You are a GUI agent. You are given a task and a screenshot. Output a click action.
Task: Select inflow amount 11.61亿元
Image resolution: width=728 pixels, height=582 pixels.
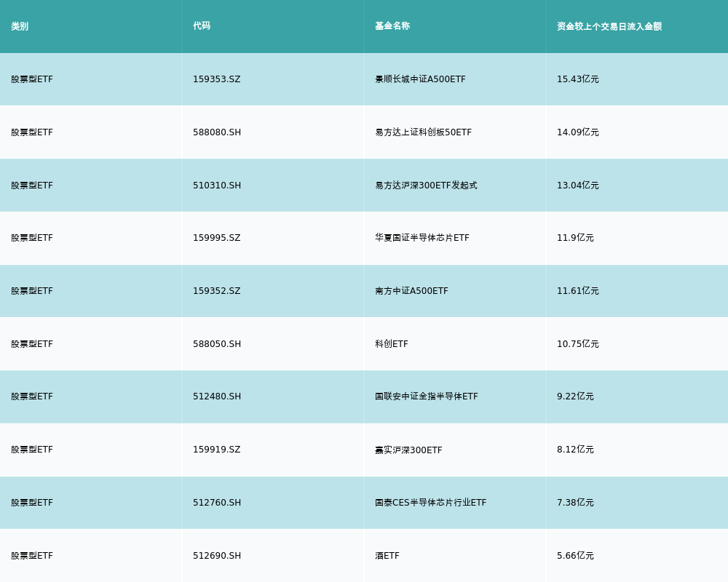(x=578, y=291)
